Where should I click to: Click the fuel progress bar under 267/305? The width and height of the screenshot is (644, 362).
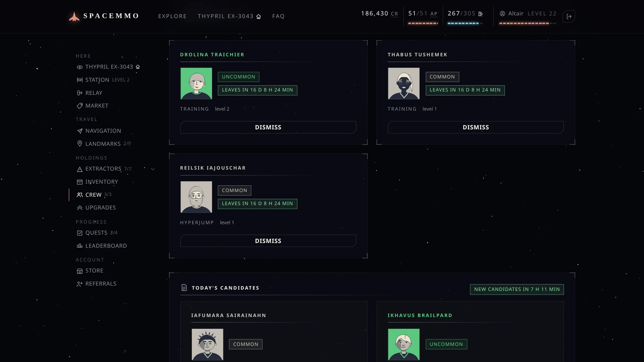point(465,23)
